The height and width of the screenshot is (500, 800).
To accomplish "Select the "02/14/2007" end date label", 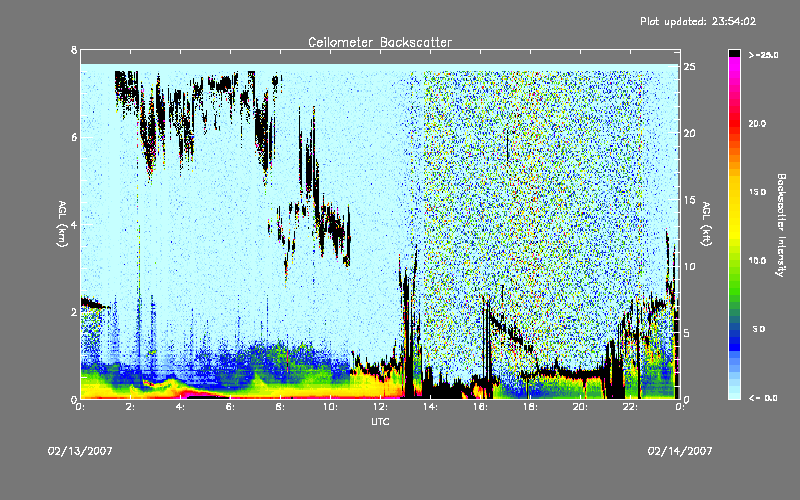I will click(680, 451).
